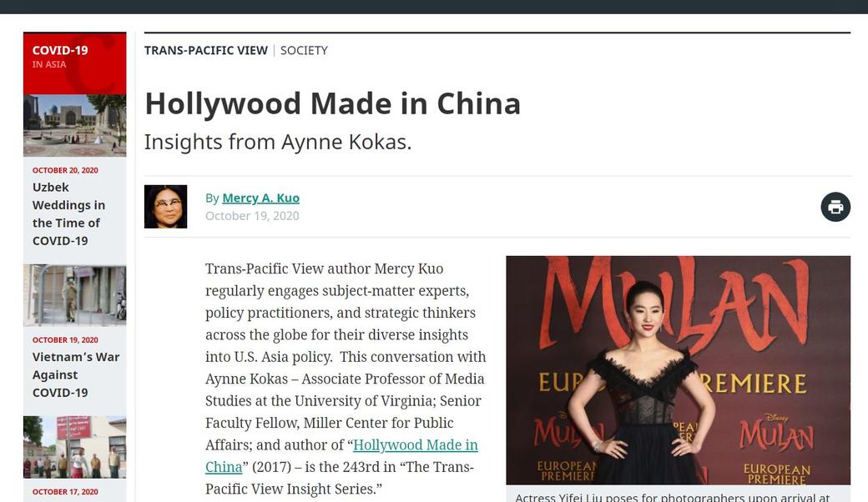868x502 pixels.
Task: Click the October 20, 2020 sidebar date
Action: (x=65, y=170)
